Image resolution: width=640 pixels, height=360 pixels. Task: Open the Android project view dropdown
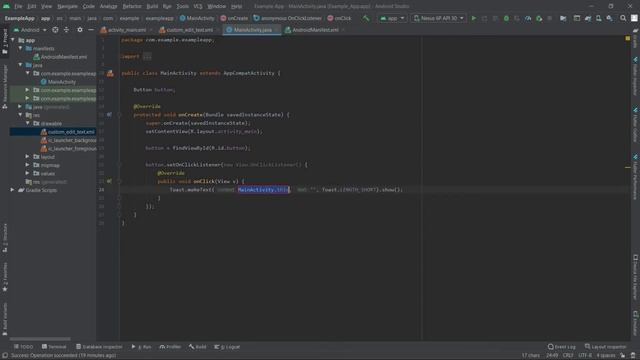pos(30,30)
